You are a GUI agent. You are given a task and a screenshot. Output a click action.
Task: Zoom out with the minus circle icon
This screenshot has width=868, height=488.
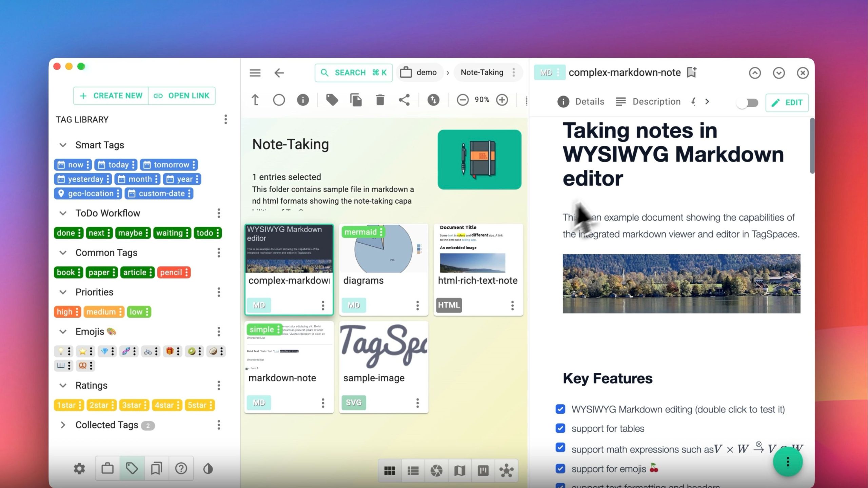tap(462, 100)
